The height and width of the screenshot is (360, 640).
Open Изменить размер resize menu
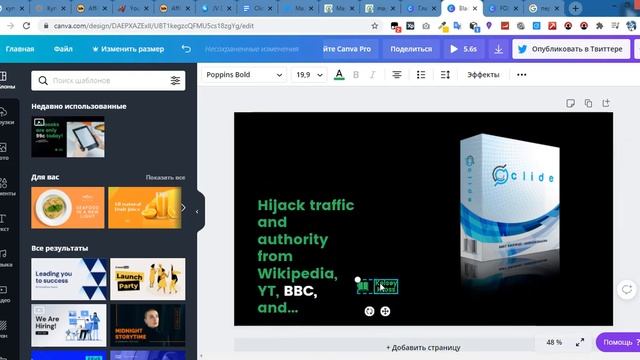point(128,49)
